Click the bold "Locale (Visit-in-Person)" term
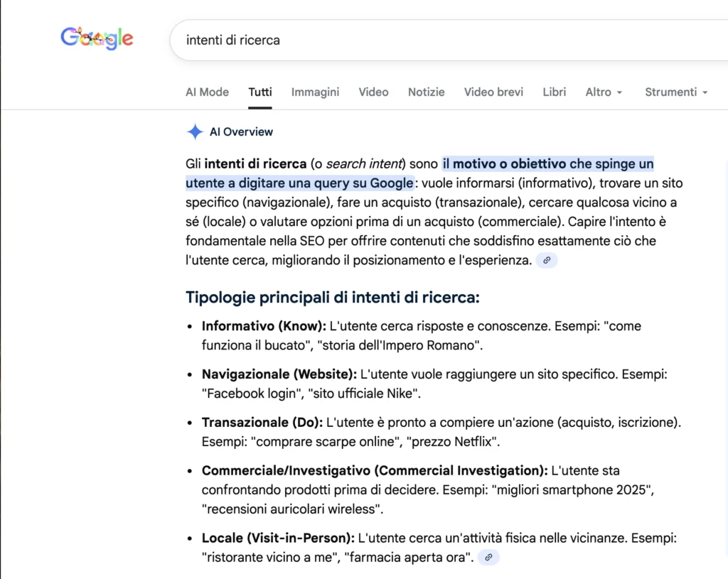728x579 pixels. click(x=278, y=538)
